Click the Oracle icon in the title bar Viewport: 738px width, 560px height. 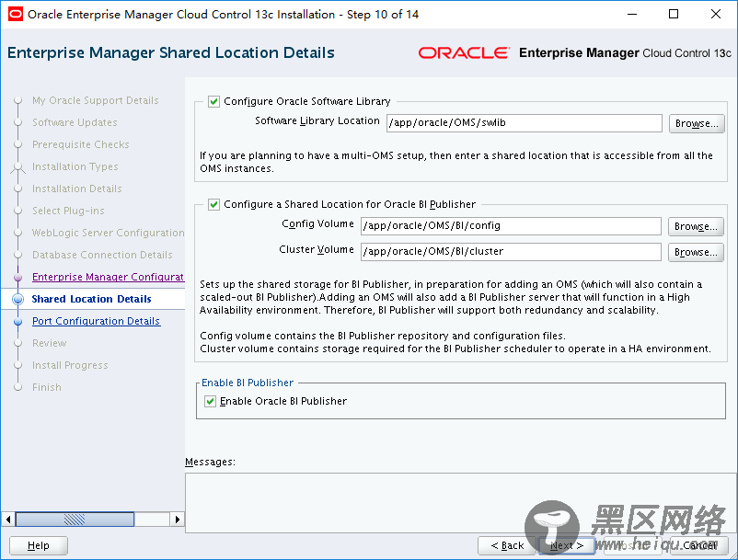(x=15, y=14)
